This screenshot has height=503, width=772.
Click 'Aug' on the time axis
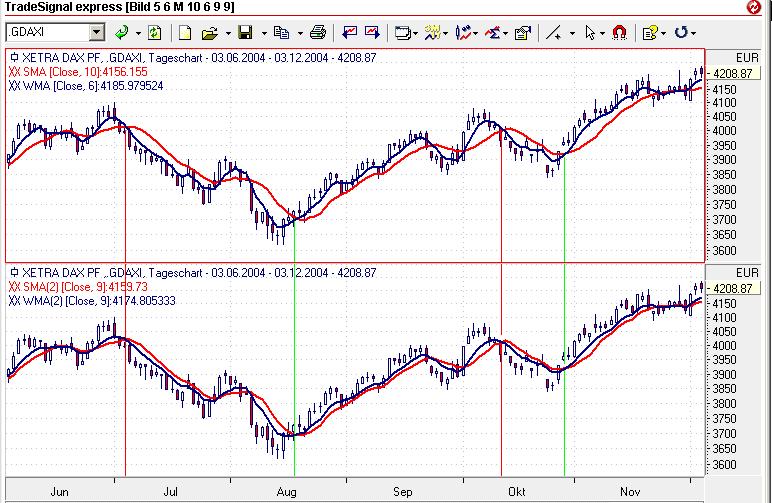pos(287,492)
